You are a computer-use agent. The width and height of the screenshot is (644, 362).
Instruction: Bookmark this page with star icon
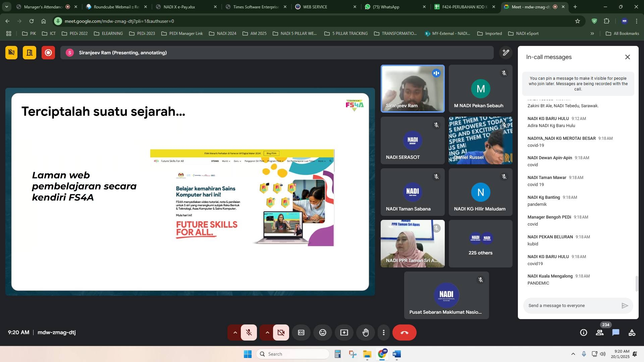click(x=577, y=21)
